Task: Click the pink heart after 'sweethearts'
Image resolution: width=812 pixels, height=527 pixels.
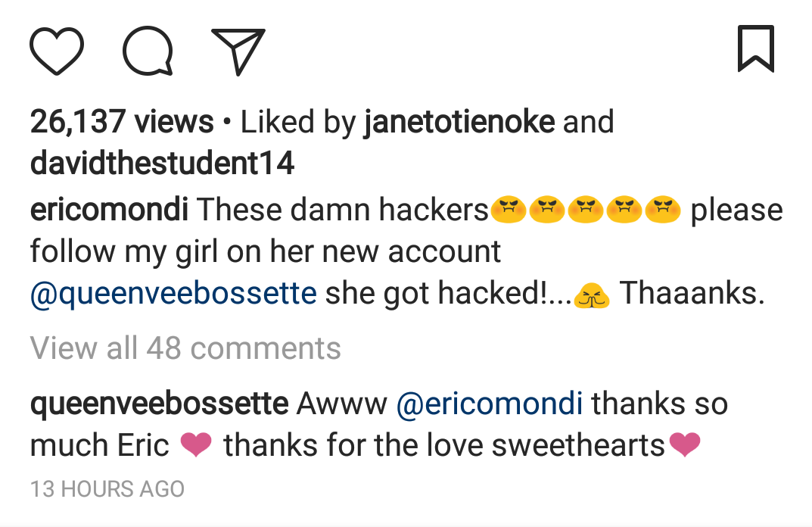Action: click(685, 445)
